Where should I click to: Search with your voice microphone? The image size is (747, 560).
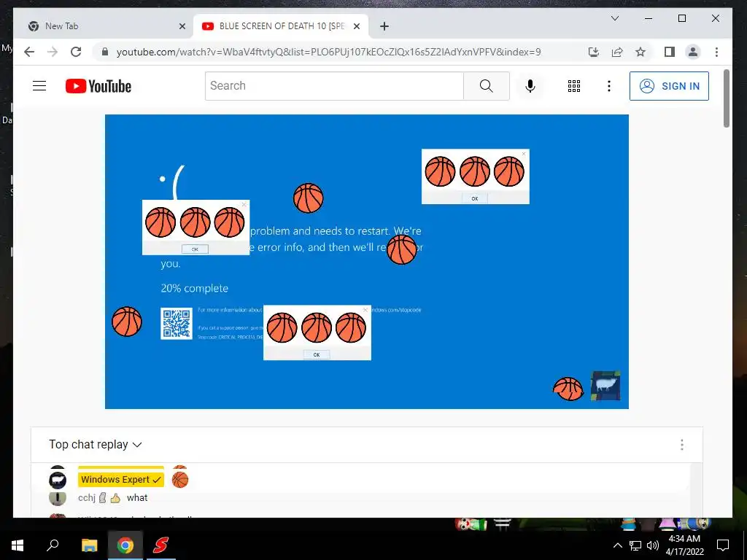[x=530, y=86]
